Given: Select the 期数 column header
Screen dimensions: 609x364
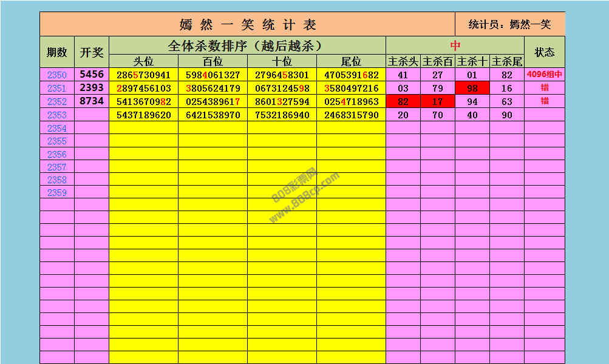Looking at the screenshot, I should 57,52.
